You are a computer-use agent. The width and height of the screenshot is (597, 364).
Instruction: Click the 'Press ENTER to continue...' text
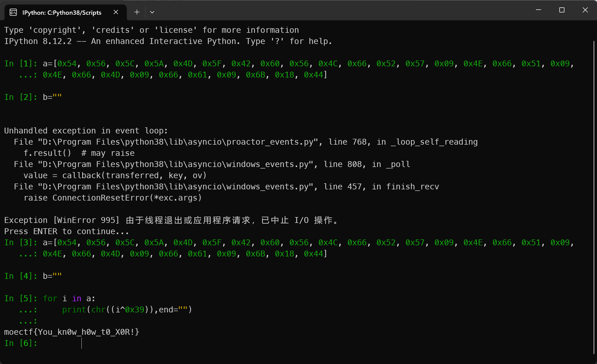pyautogui.click(x=67, y=231)
